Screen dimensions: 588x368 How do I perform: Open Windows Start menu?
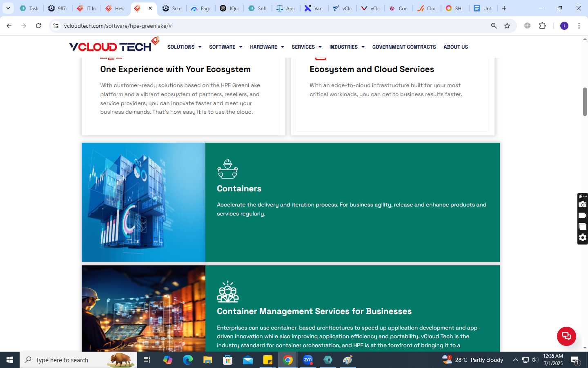[x=10, y=360]
